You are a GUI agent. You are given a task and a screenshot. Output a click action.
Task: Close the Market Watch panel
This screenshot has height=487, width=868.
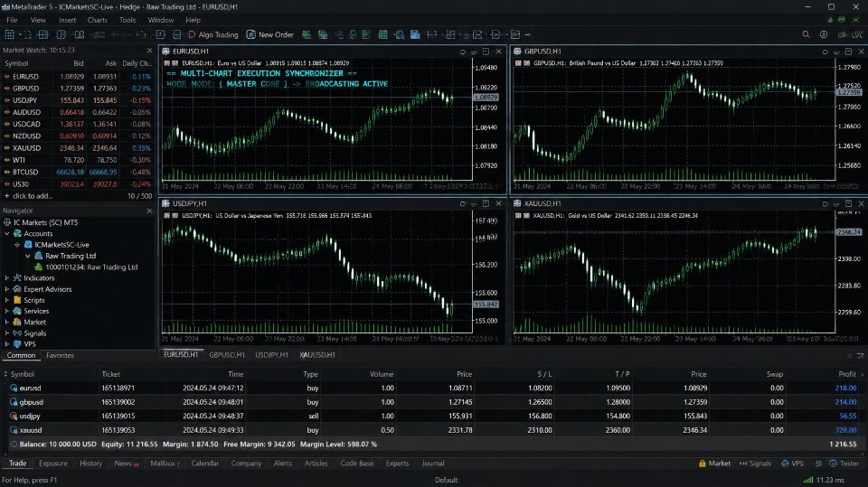tap(149, 51)
